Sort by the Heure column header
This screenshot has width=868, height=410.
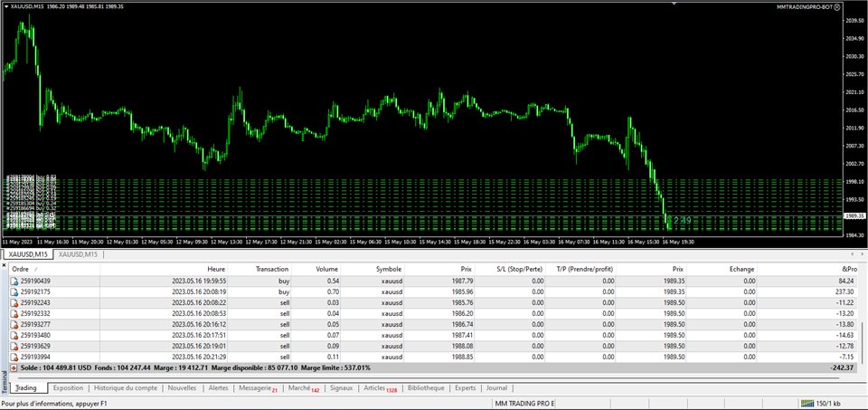coord(164,269)
